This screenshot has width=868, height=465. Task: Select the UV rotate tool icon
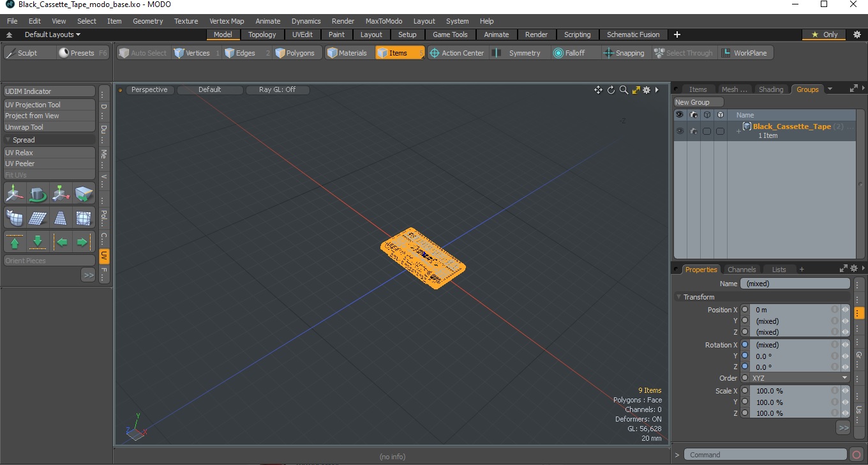pyautogui.click(x=38, y=193)
